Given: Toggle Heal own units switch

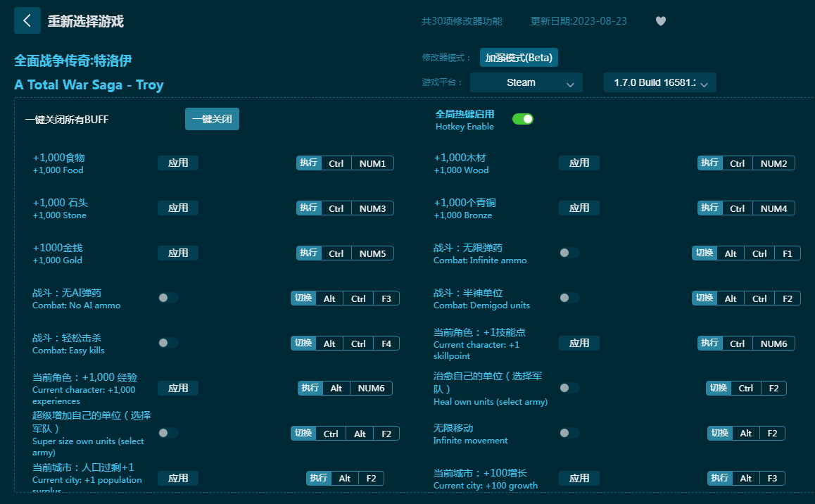Looking at the screenshot, I should pos(569,388).
